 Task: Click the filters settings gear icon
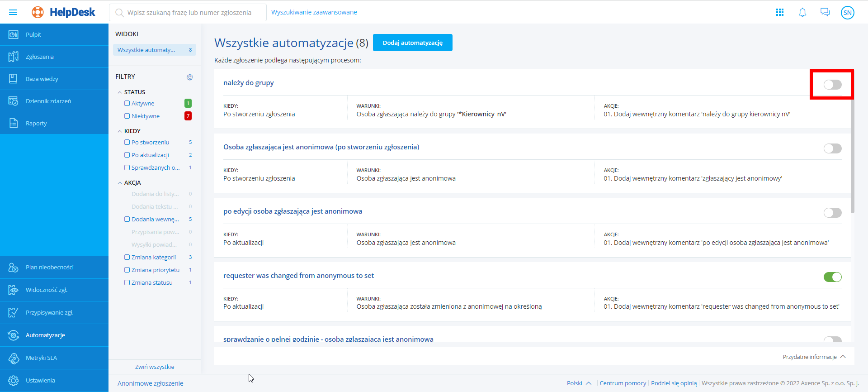(x=190, y=77)
